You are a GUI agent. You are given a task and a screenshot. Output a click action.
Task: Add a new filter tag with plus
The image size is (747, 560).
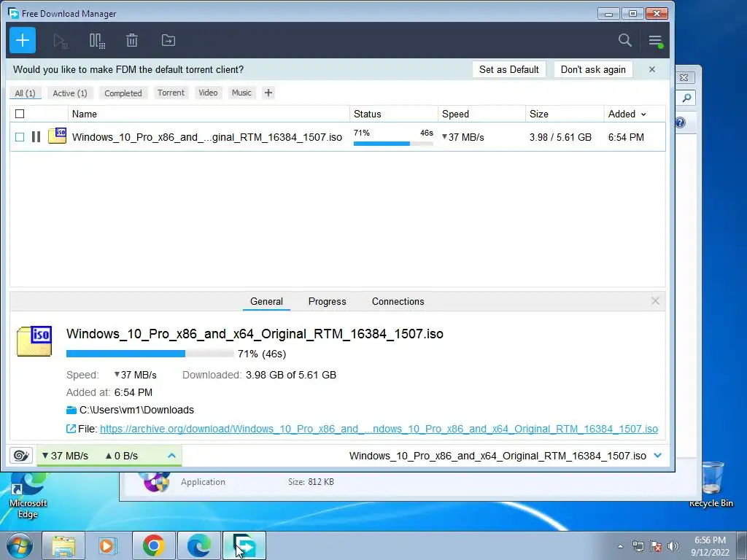pos(268,93)
